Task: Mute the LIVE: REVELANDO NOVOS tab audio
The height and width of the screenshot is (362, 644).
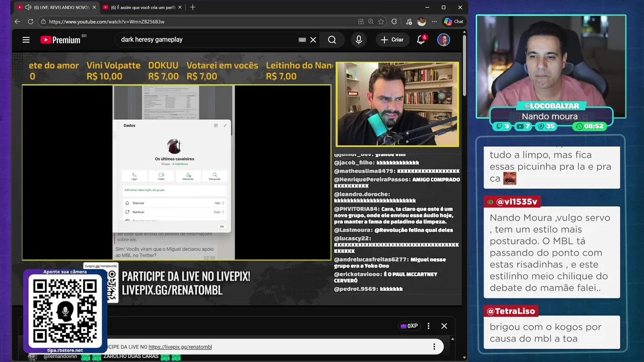Action: 28,8
